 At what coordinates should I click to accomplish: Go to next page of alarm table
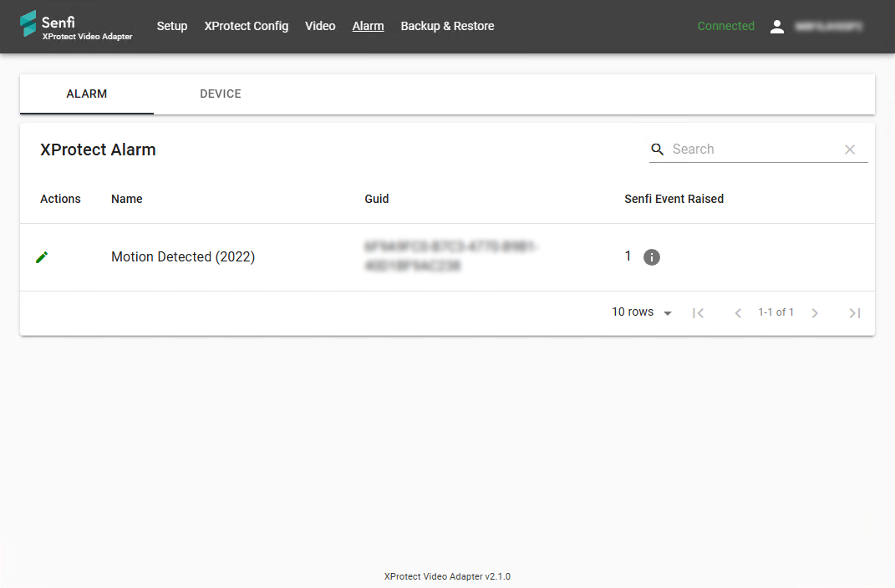(x=815, y=313)
